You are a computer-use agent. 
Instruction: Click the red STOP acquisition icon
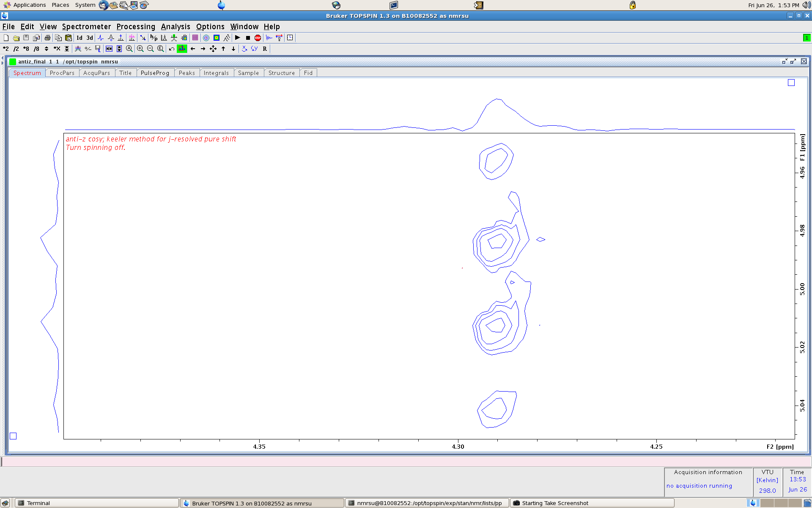(x=258, y=38)
